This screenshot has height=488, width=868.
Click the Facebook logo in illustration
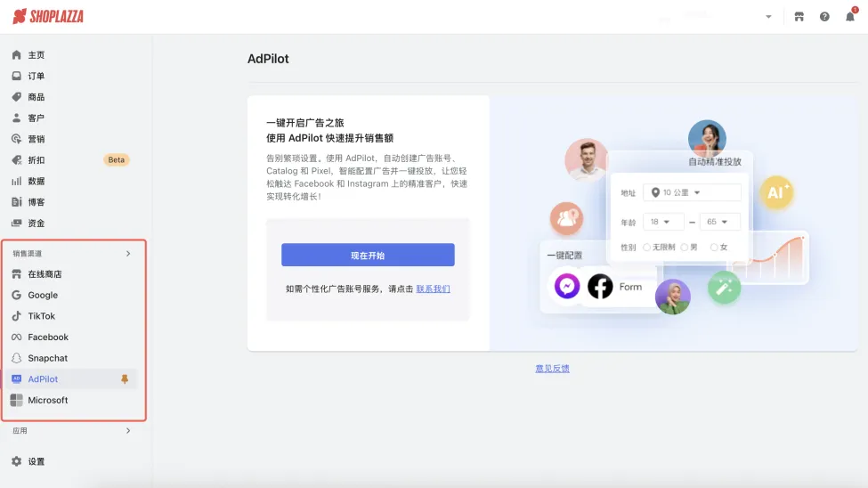click(x=600, y=287)
